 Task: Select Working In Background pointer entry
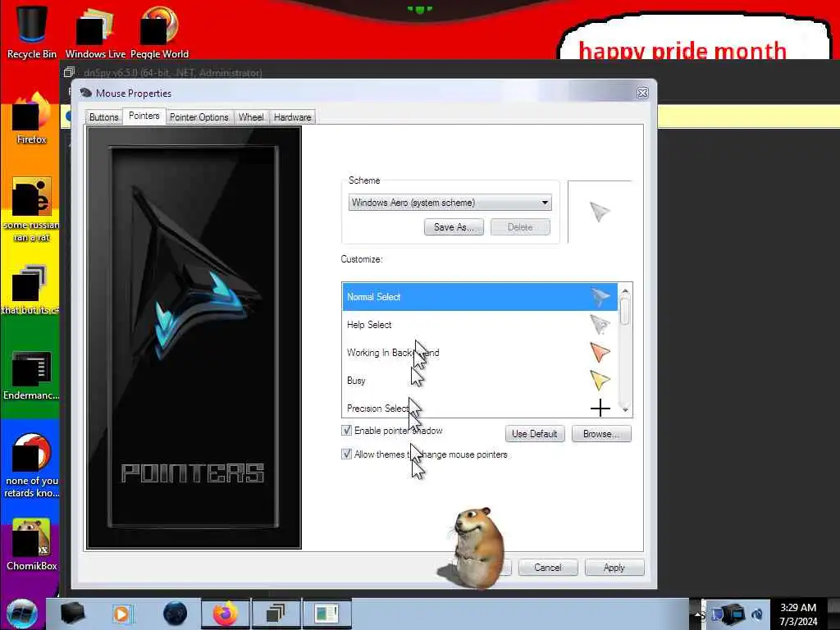pos(479,353)
